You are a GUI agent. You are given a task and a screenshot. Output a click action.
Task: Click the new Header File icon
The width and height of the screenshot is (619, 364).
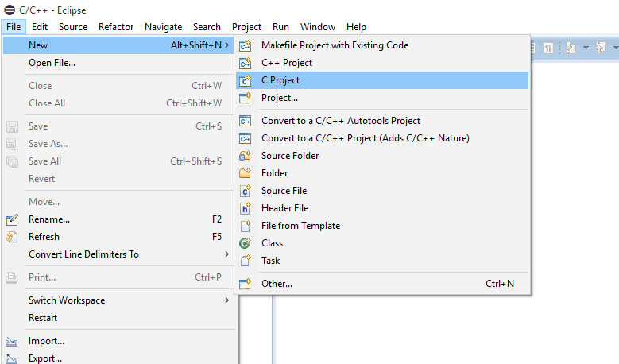[x=246, y=208]
